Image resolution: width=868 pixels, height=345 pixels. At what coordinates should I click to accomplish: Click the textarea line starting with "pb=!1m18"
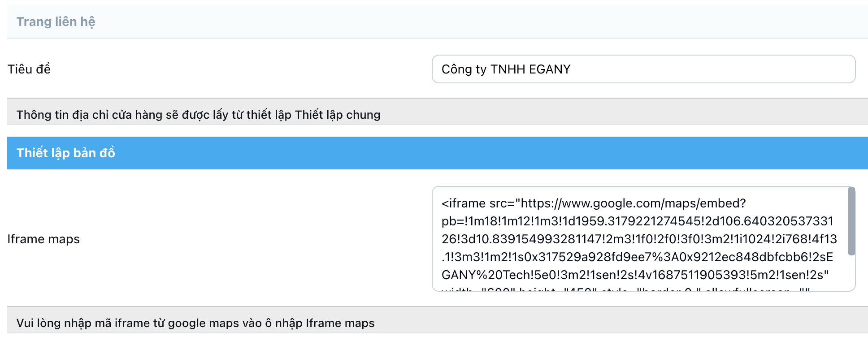(x=637, y=221)
